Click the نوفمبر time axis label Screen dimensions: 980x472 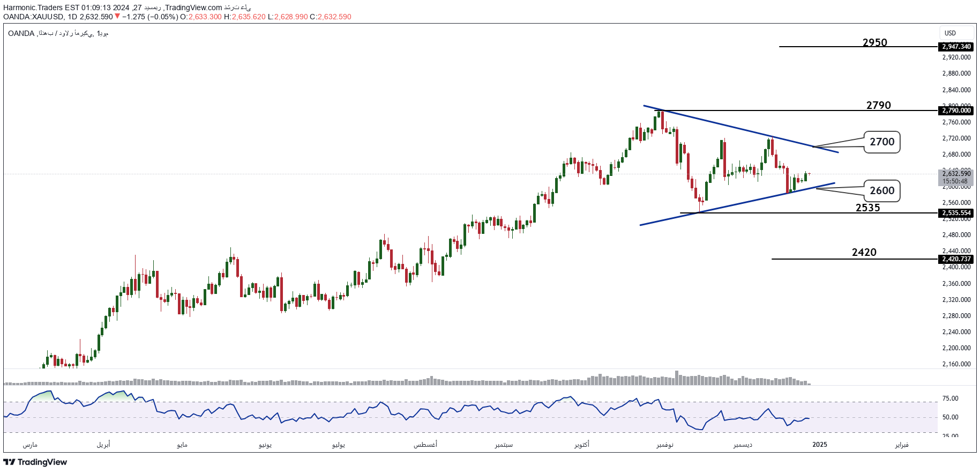[x=665, y=445]
